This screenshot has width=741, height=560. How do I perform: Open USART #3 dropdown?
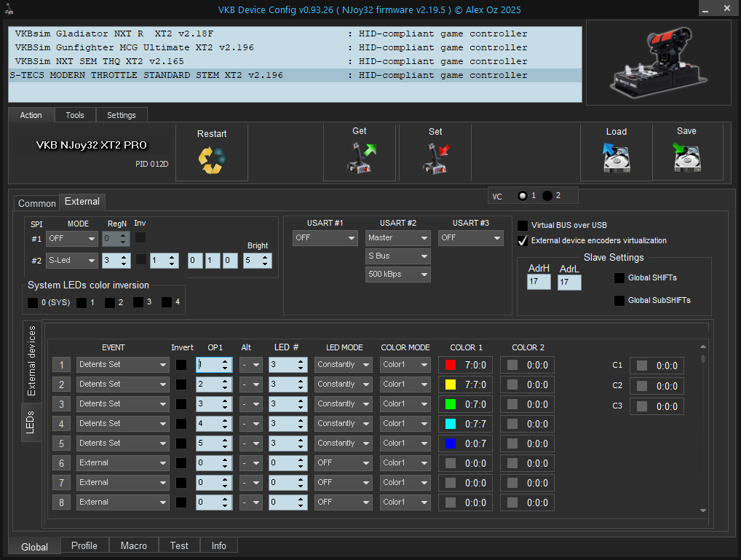tap(471, 238)
